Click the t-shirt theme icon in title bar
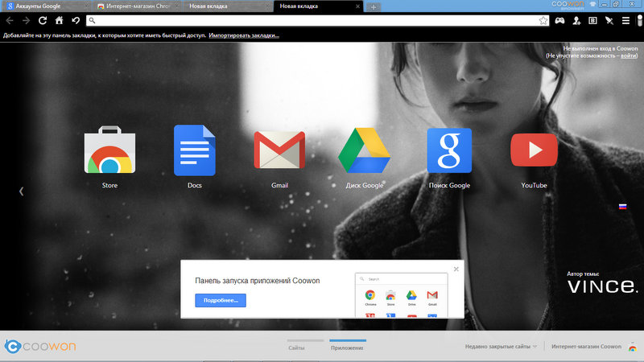This screenshot has height=362, width=644. click(592, 4)
